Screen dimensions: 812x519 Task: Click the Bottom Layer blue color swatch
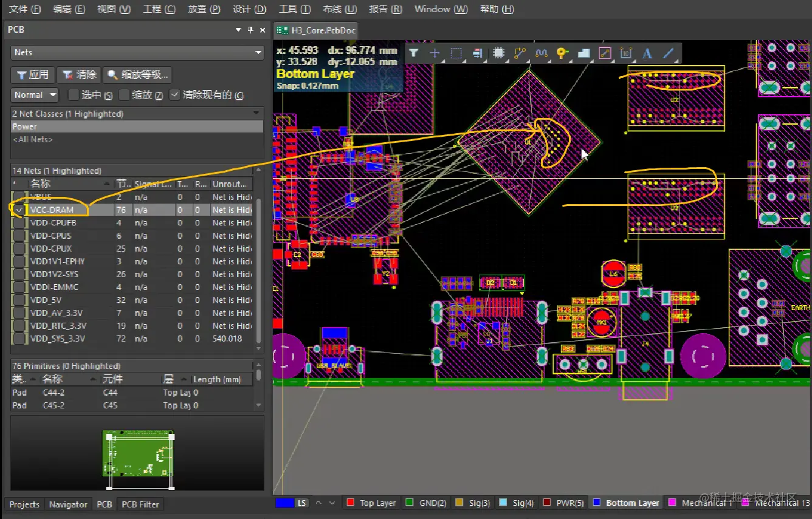point(596,503)
